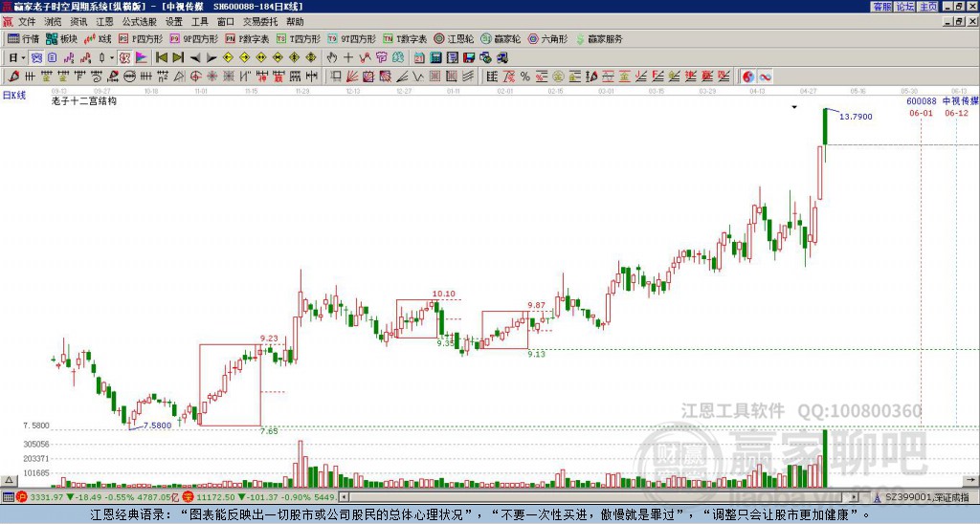The height and width of the screenshot is (524, 980).
Task: Open the T数字表 tool
Action: [x=405, y=38]
